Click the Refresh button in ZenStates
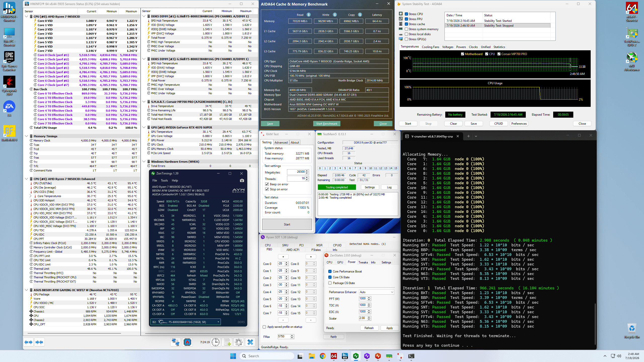Screen dimensions: 644x362 tap(369, 328)
